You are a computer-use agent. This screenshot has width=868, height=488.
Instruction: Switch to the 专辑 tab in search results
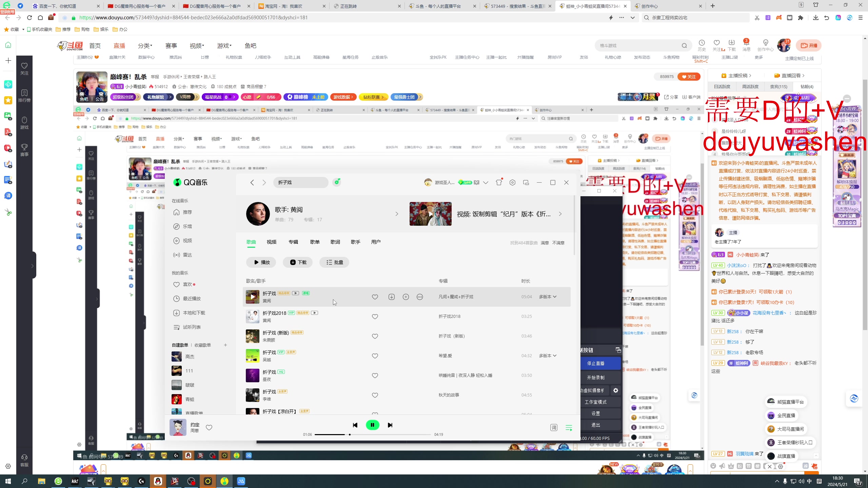click(x=293, y=242)
